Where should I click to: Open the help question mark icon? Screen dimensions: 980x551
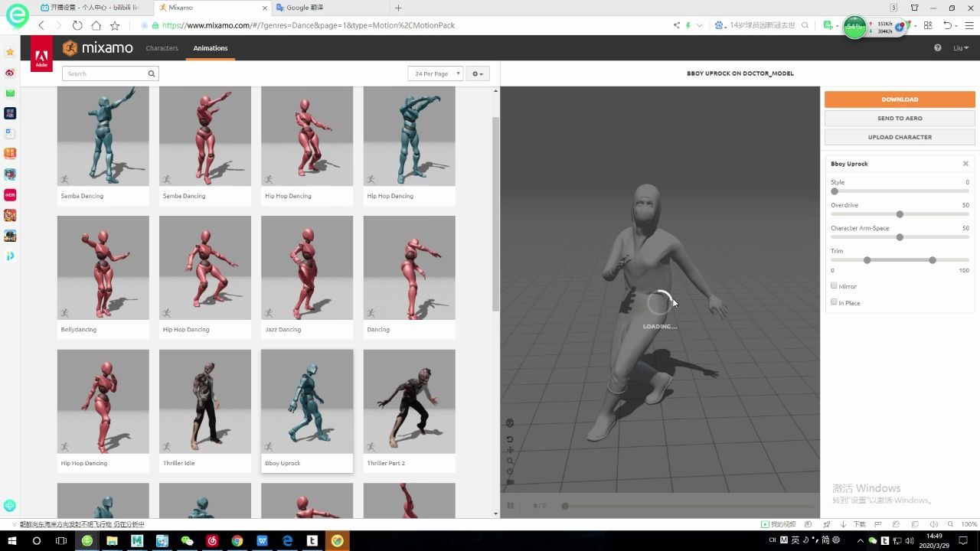[x=937, y=47]
